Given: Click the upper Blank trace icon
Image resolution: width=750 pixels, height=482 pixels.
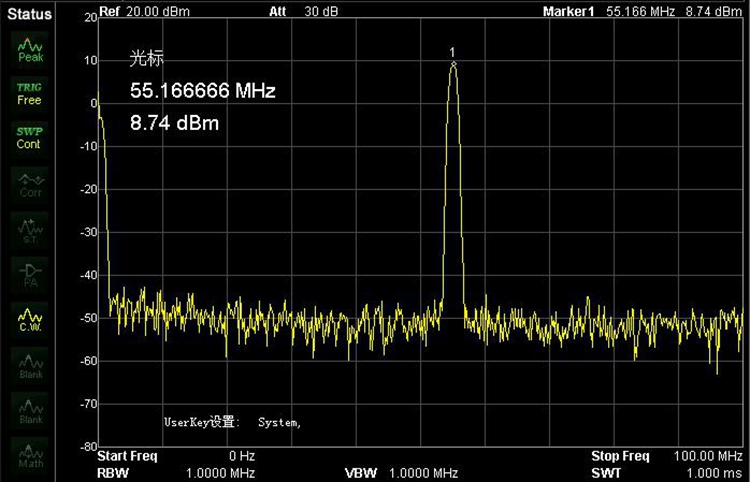Looking at the screenshot, I should coord(30,367).
